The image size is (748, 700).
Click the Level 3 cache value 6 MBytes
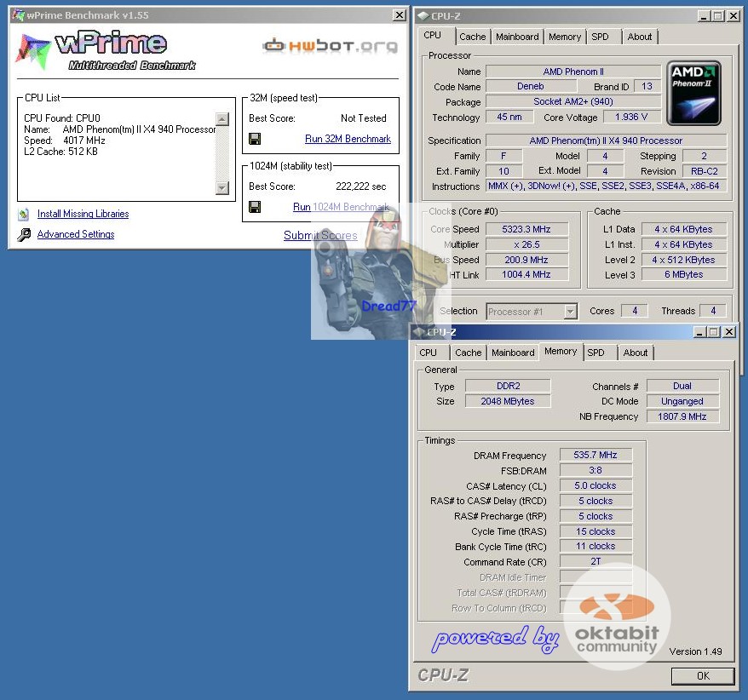click(x=683, y=275)
